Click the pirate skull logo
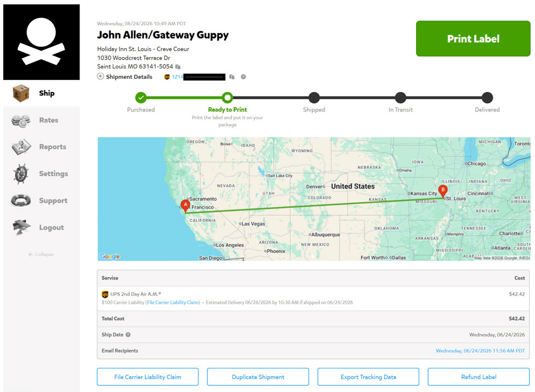 pos(41,42)
